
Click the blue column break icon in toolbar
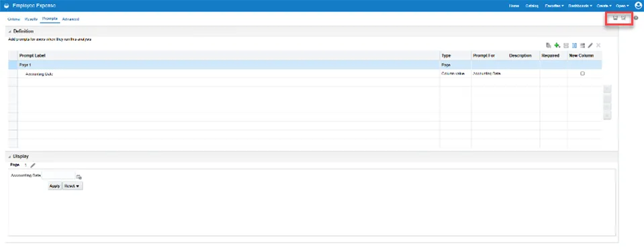coord(575,45)
